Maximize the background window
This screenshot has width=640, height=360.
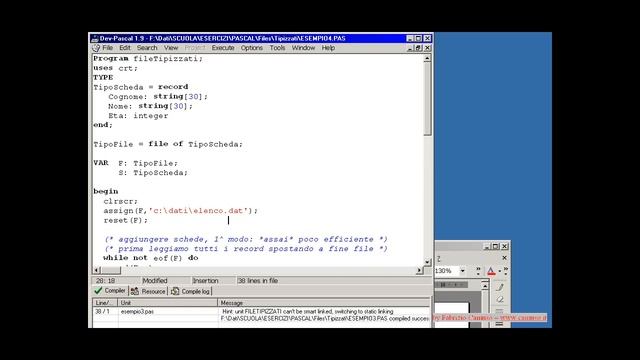pyautogui.click(x=496, y=246)
